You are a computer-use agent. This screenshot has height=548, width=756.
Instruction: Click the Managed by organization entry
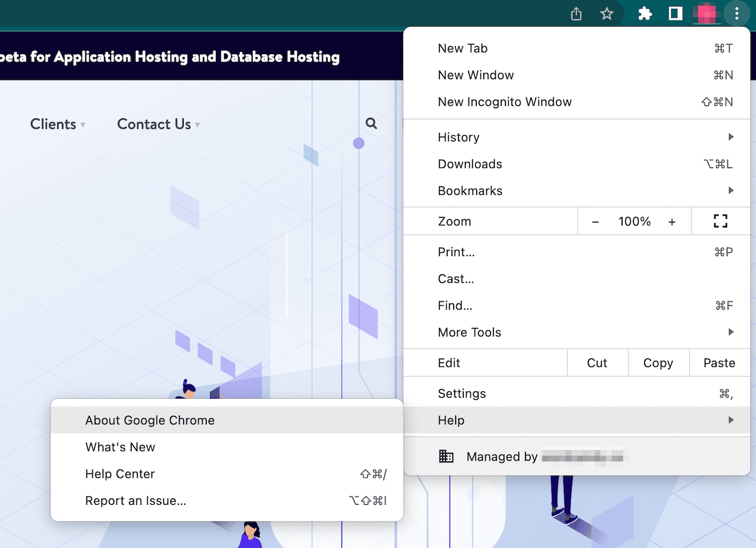point(532,457)
